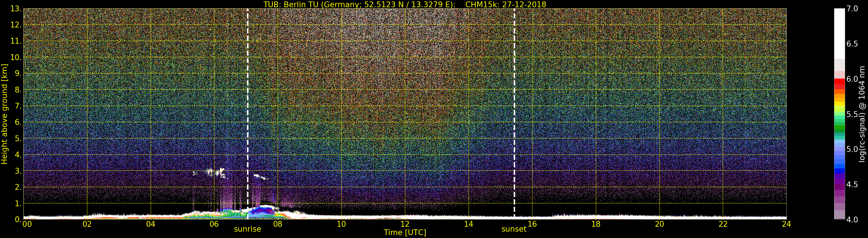Click height axis tick label '10.'
The width and height of the screenshot is (868, 238).
pyautogui.click(x=16, y=57)
